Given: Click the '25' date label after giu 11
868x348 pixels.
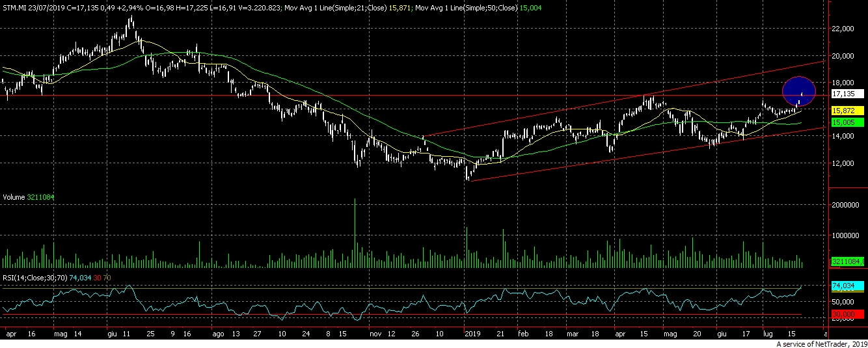Looking at the screenshot, I should [150, 333].
